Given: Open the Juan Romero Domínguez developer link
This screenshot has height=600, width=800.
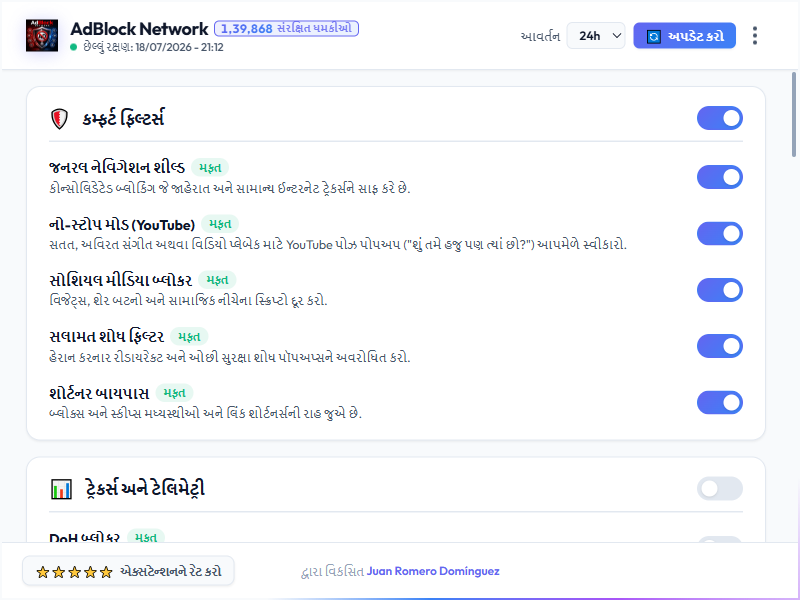Looking at the screenshot, I should coord(433,571).
